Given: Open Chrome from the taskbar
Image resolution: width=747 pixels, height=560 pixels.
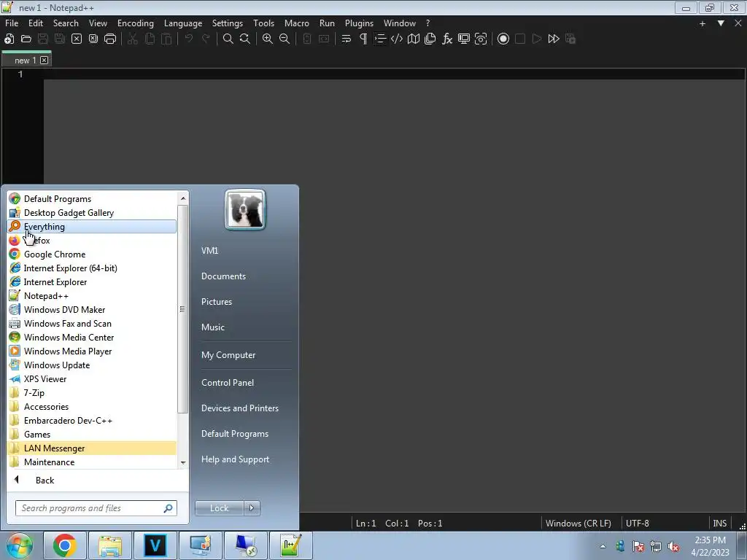Looking at the screenshot, I should coord(64,545).
